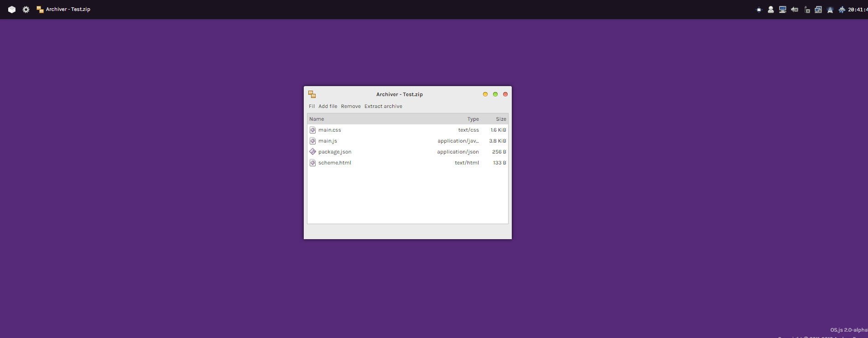Viewport: 868px width, 338px height.
Task: Click the 256 B size cell
Action: 499,152
